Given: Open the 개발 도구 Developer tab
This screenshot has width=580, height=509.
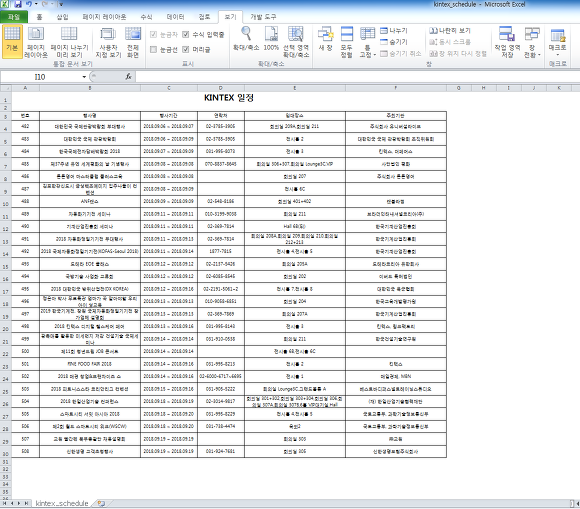Looking at the screenshot, I should tap(263, 17).
